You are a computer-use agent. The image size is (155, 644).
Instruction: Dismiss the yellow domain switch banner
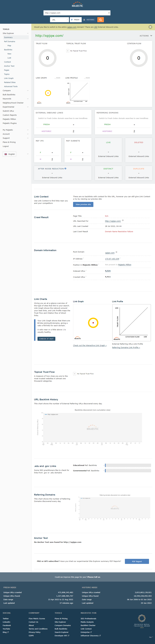pos(150,27)
